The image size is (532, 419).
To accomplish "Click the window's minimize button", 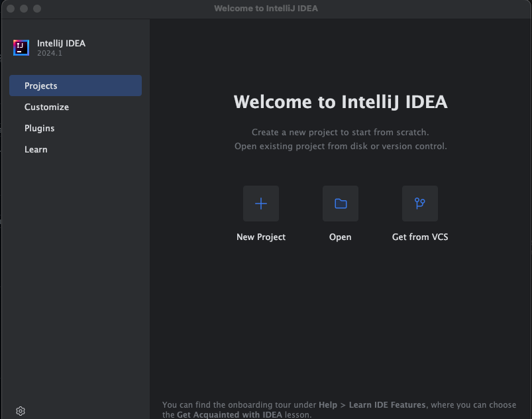I will 24,9.
